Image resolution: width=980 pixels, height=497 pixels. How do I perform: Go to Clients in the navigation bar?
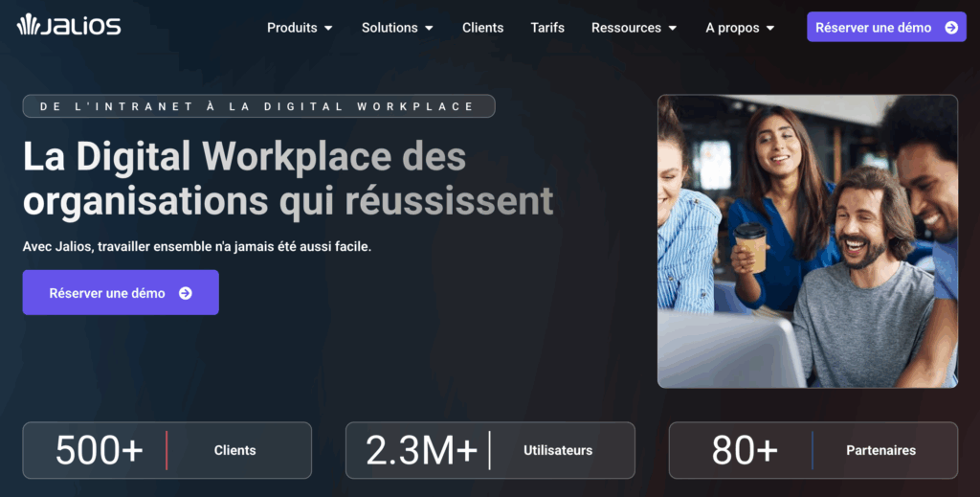point(482,28)
